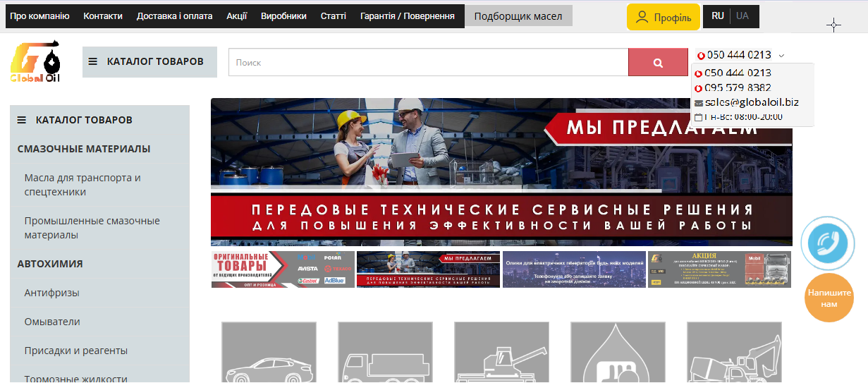868x383 pixels.
Task: Open 'Омыватели' category
Action: click(52, 322)
